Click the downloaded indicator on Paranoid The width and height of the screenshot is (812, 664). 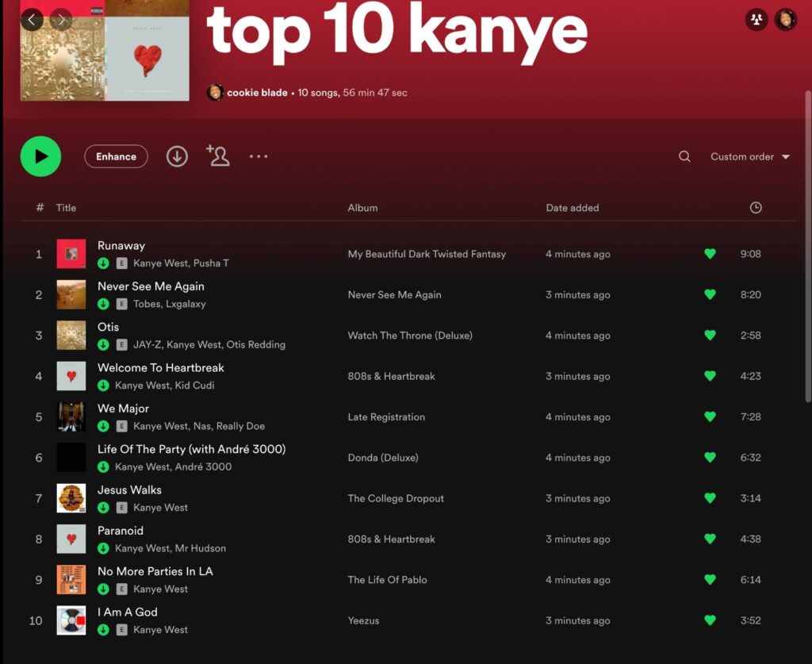tap(104, 548)
